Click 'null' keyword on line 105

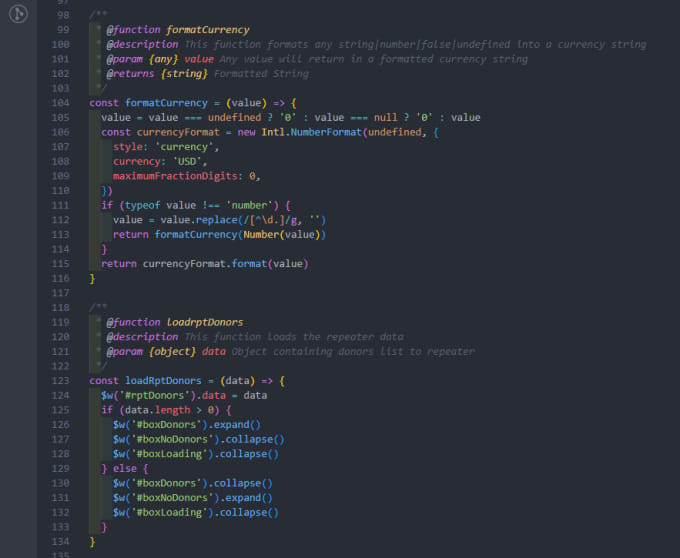click(386, 117)
